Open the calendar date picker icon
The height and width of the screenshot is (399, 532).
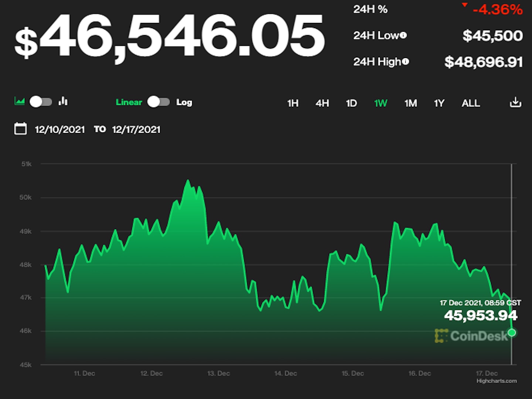[x=20, y=129]
